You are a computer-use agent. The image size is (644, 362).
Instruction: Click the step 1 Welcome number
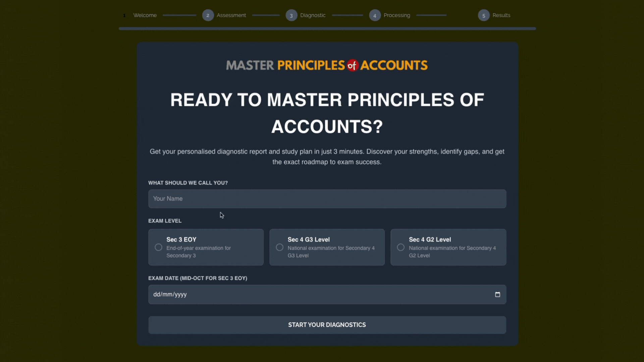[124, 15]
